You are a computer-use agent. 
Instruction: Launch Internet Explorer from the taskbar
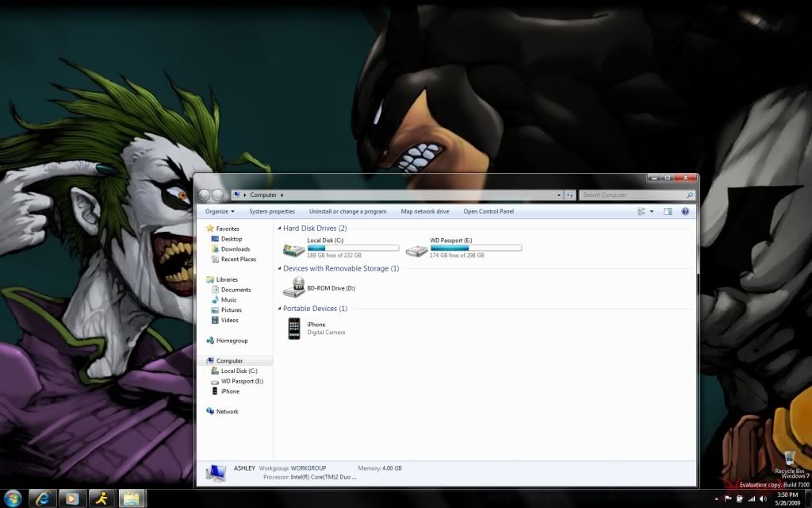42,498
